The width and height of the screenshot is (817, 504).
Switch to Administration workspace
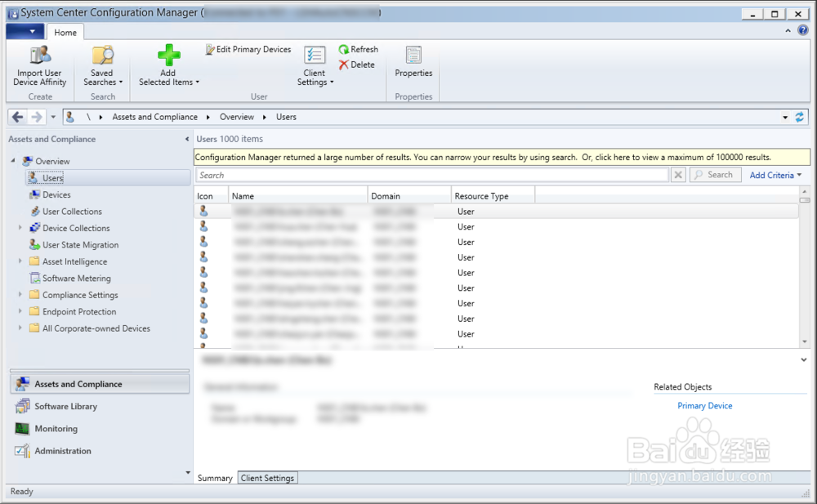(x=100, y=451)
